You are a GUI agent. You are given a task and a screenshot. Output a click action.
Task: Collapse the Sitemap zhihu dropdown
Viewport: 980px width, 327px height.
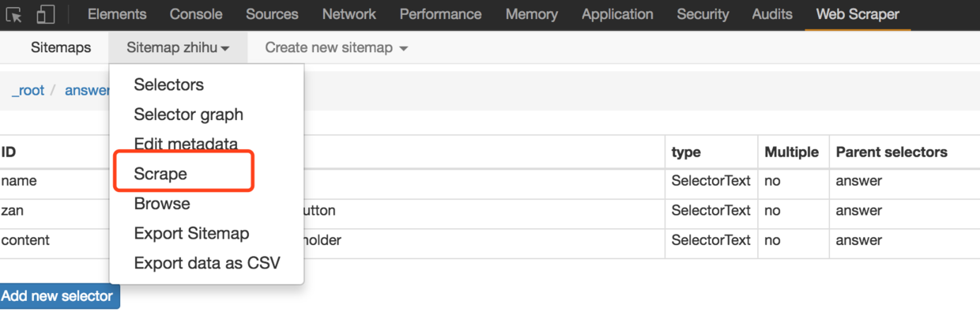tap(178, 47)
